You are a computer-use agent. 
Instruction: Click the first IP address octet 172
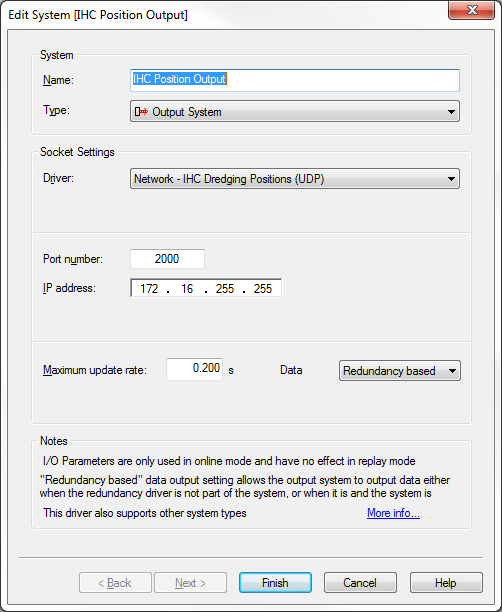(149, 289)
